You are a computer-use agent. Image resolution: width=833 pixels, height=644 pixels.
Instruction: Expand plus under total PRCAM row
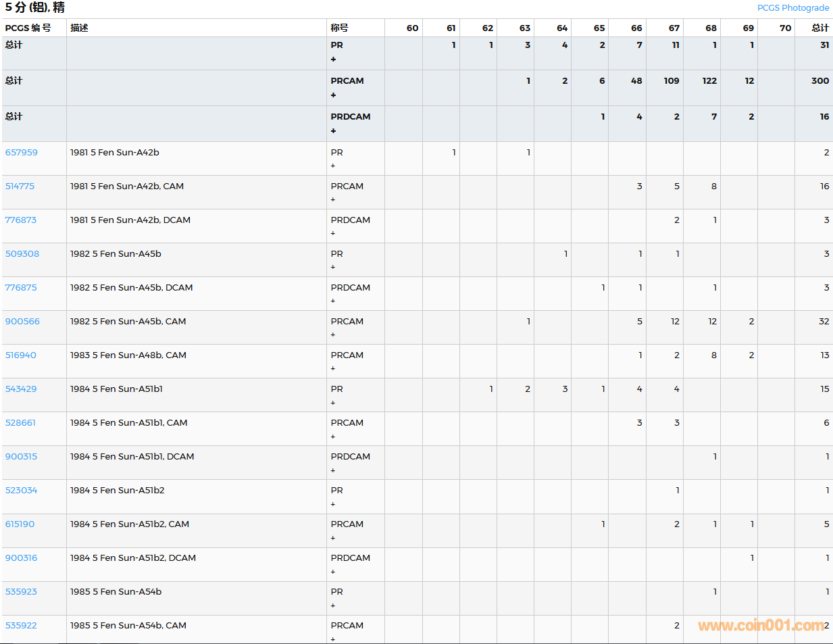333,95
